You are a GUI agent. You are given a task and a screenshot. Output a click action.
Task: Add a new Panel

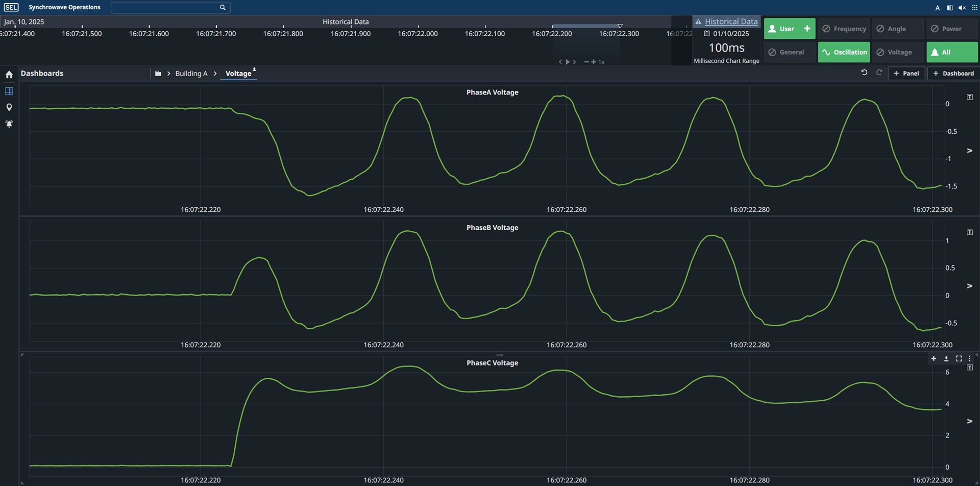coord(906,74)
